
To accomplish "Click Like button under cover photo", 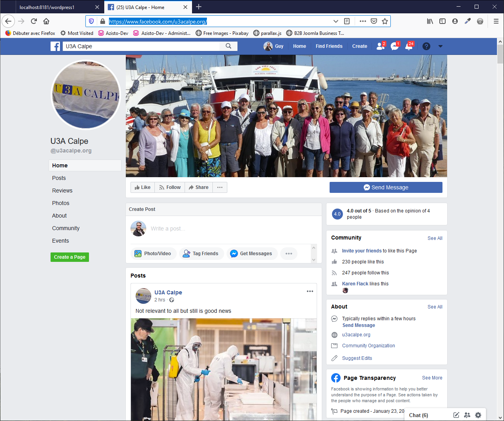I will 143,187.
